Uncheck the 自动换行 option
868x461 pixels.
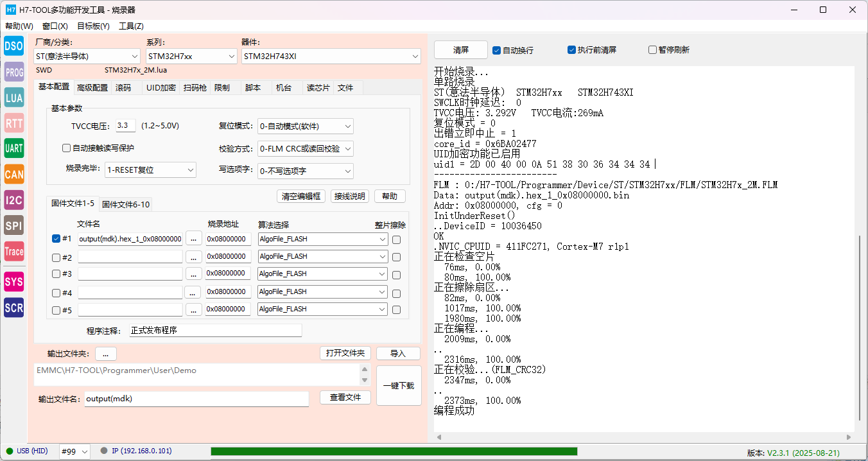[496, 50]
